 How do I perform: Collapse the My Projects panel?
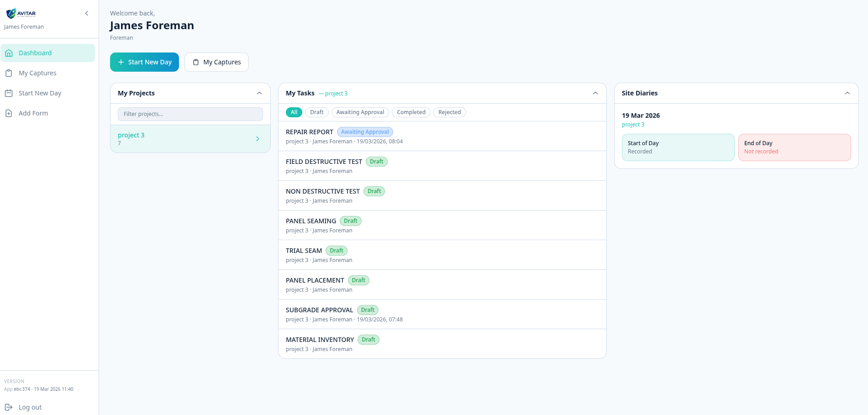pyautogui.click(x=259, y=93)
